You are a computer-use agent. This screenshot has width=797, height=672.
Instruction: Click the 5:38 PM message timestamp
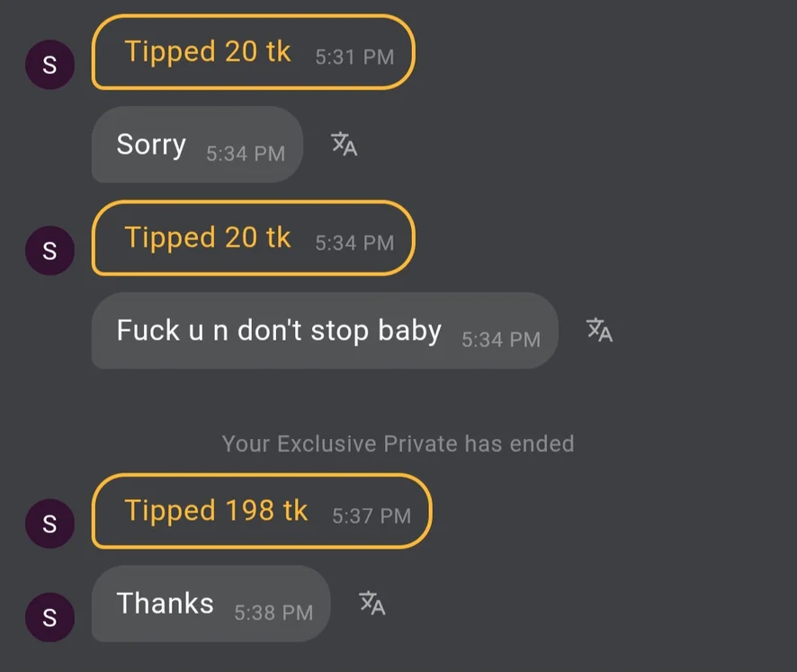tap(273, 613)
